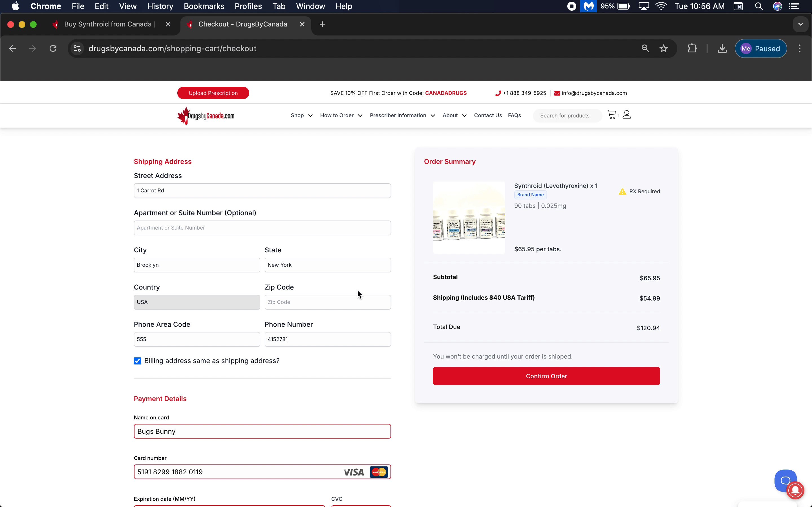
Task: Expand the Shop dropdown menu
Action: coord(301,115)
